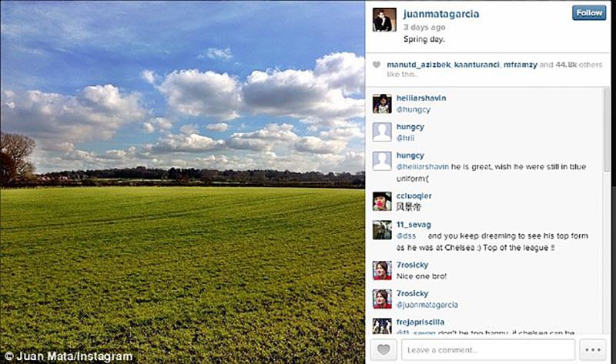Image resolution: width=616 pixels, height=364 pixels.
Task: Click ccluoqier's avatar image
Action: pyautogui.click(x=382, y=201)
